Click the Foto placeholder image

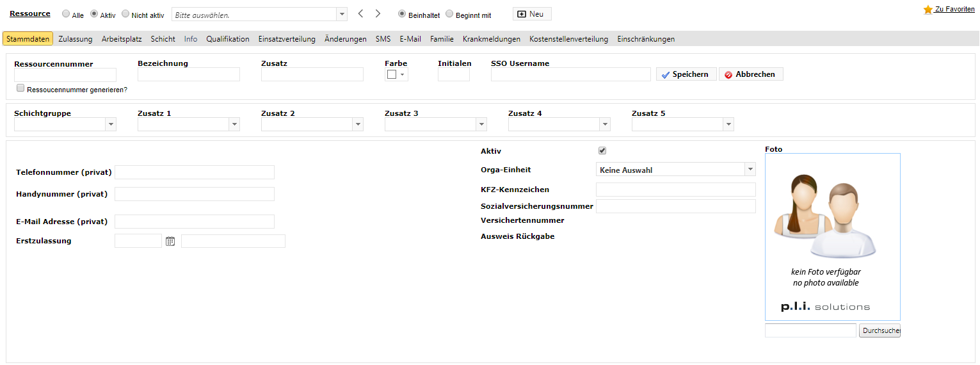(833, 237)
